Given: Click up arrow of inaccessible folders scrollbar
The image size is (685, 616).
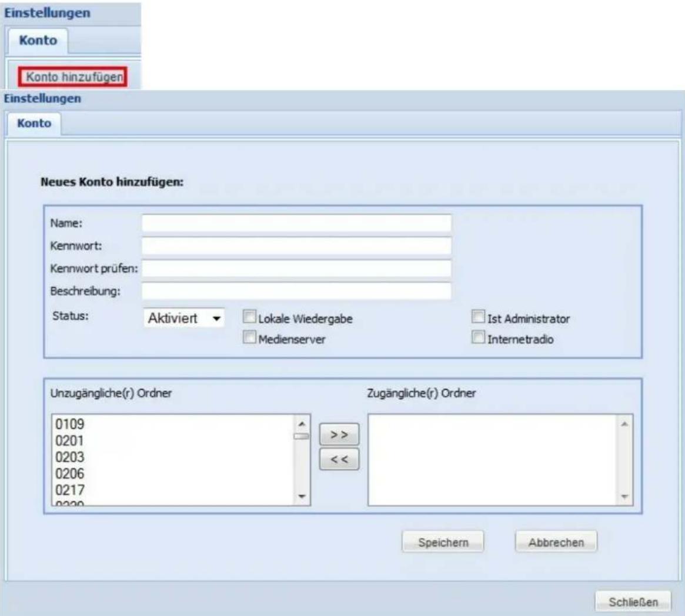Looking at the screenshot, I should pyautogui.click(x=302, y=424).
